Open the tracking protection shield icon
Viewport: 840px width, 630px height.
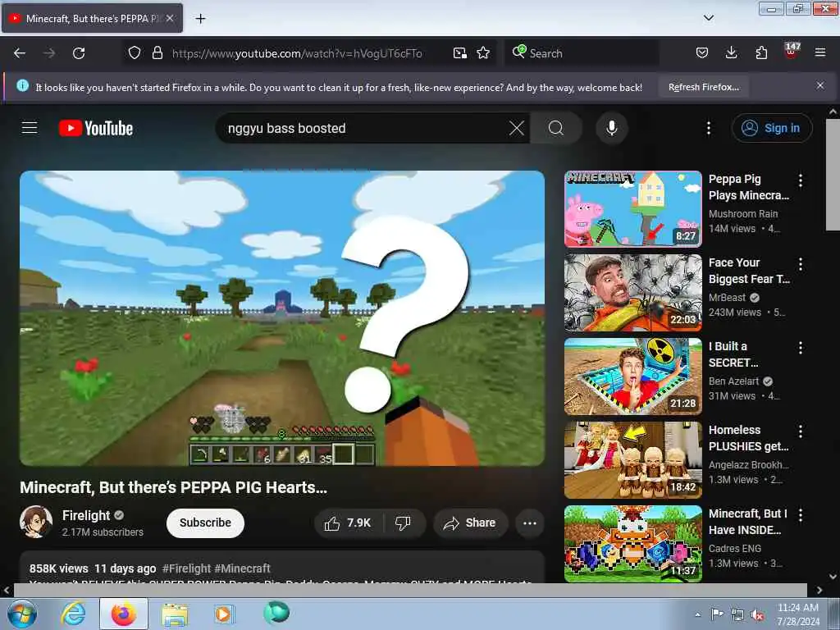pyautogui.click(x=135, y=53)
